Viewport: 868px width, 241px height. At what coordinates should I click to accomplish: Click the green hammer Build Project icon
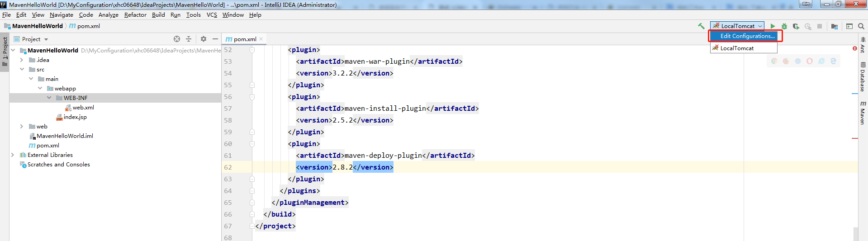coord(701,26)
